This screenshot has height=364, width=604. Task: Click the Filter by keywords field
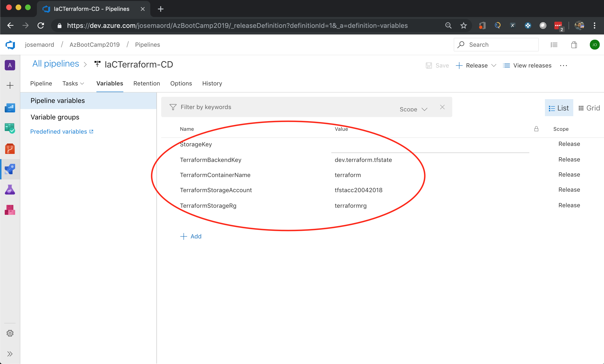282,107
